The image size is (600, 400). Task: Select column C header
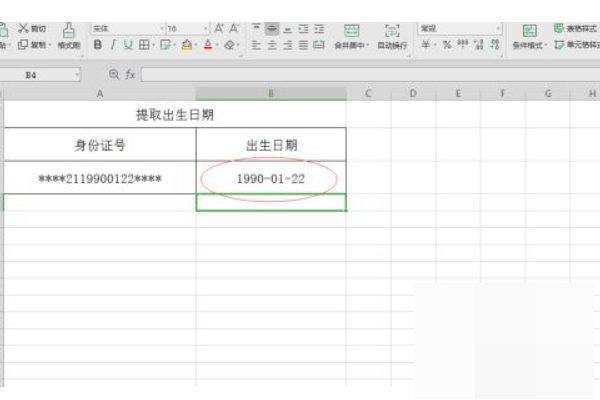tap(368, 93)
